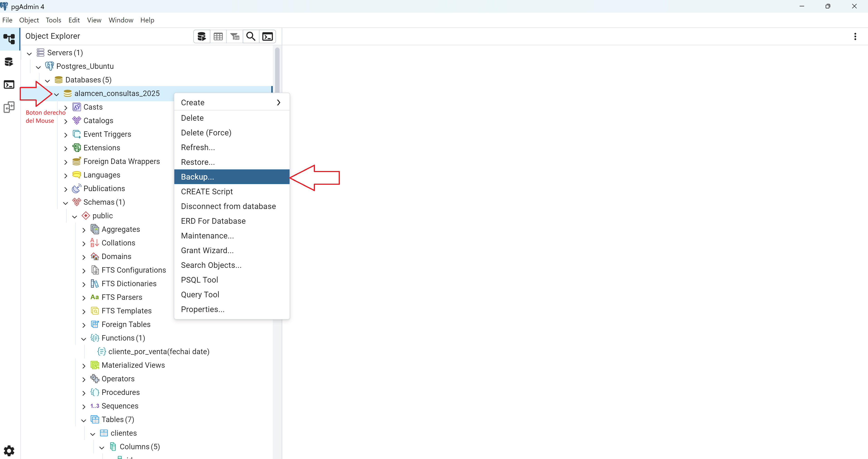This screenshot has width=868, height=459.
Task: Collapse the Schemas node
Action: pos(66,203)
